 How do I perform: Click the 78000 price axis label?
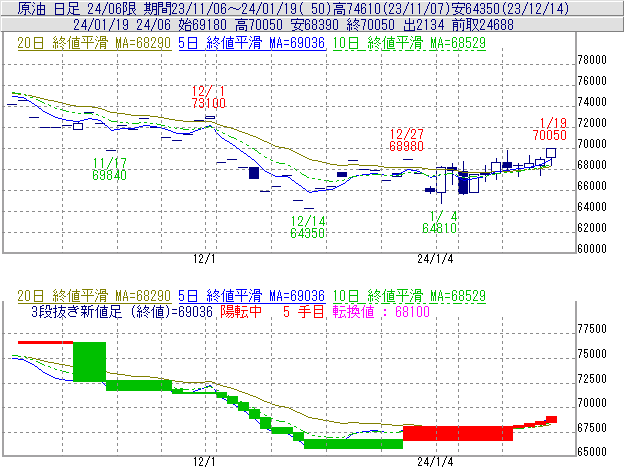tap(592, 60)
